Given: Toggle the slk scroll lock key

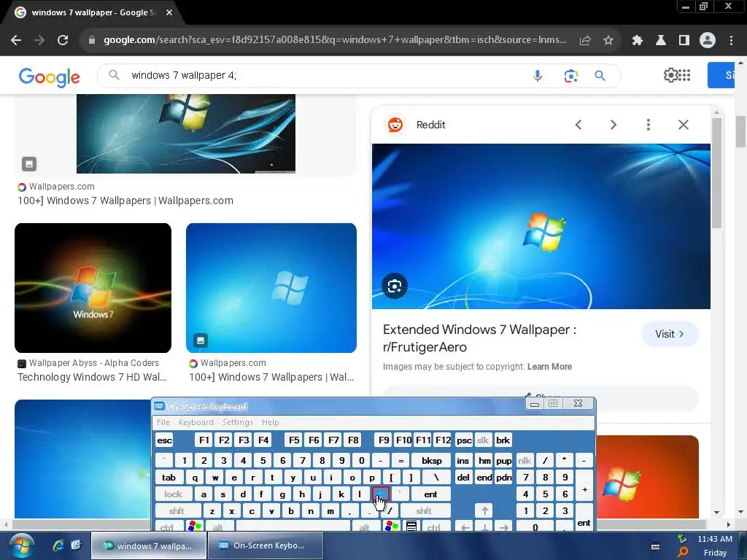Looking at the screenshot, I should click(x=483, y=440).
